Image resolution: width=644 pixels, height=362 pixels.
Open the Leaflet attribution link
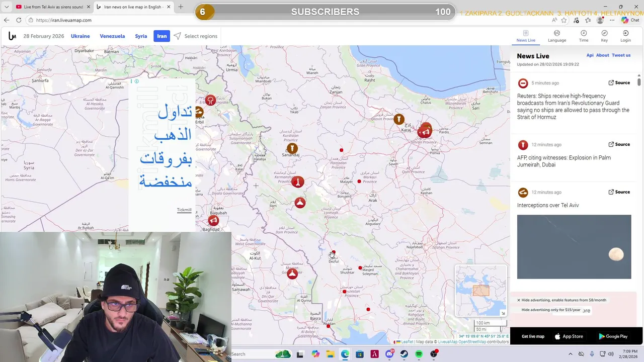click(407, 342)
